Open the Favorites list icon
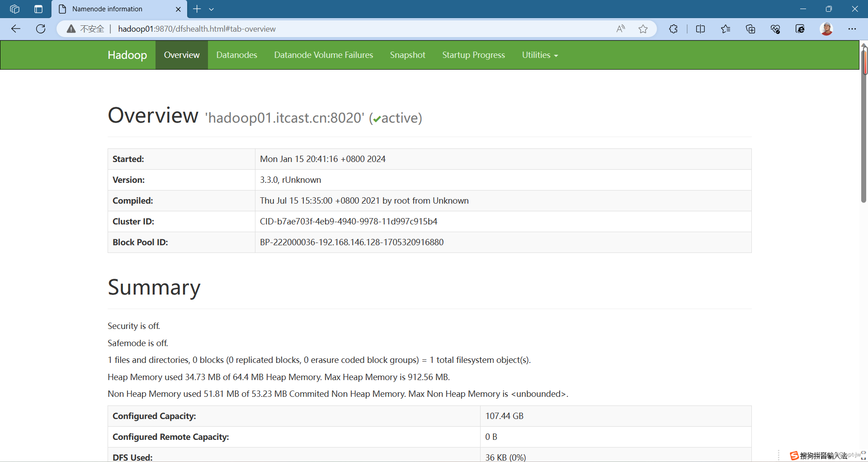This screenshot has height=462, width=868. 726,29
